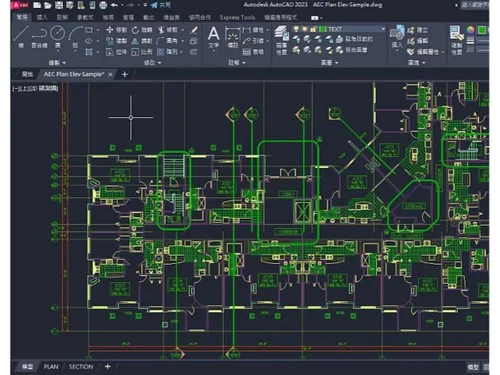
Task: Open the layer dropdown showing TEXT
Action: coord(383,29)
